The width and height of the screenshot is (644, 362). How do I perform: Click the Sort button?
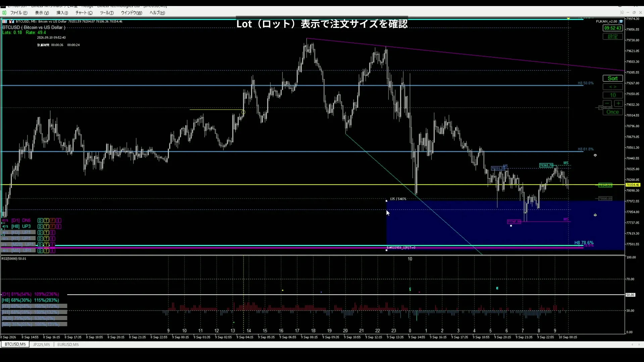click(613, 78)
